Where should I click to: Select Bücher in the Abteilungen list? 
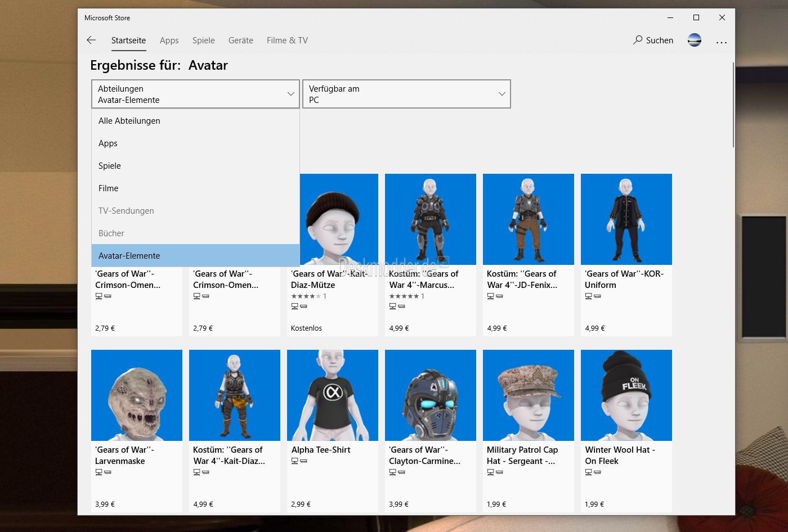pyautogui.click(x=195, y=233)
